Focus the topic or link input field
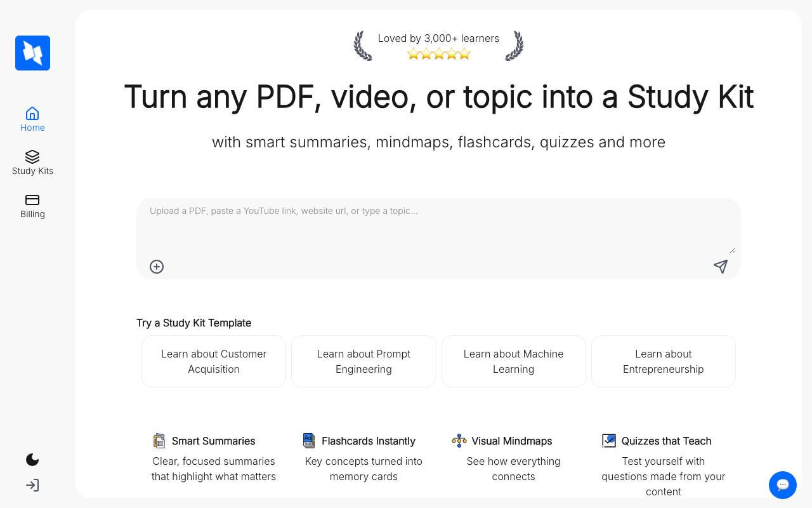812x508 pixels. pyautogui.click(x=438, y=229)
